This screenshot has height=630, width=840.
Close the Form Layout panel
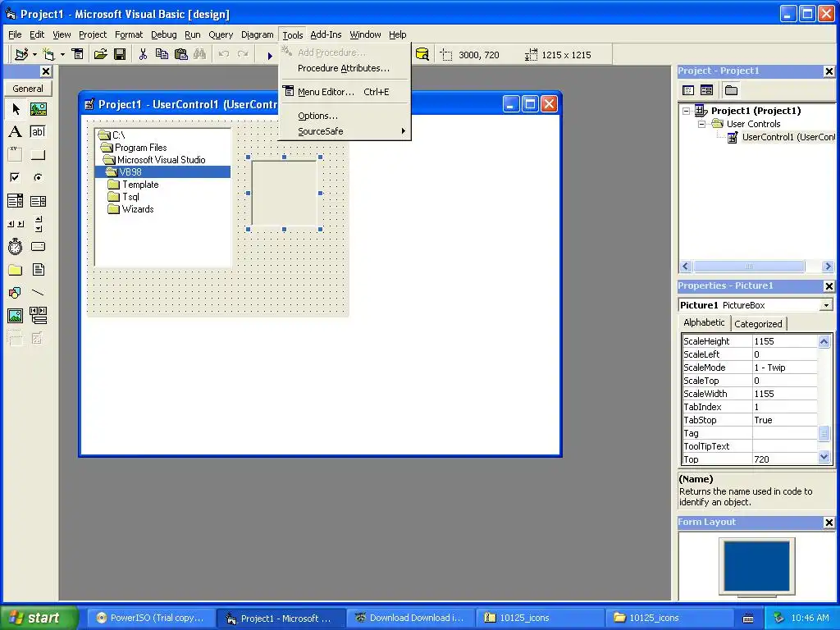pos(829,523)
